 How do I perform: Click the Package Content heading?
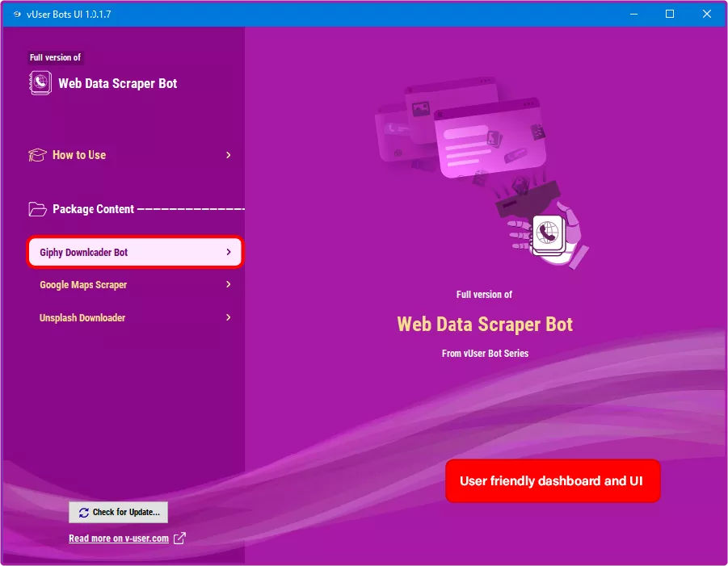[93, 209]
